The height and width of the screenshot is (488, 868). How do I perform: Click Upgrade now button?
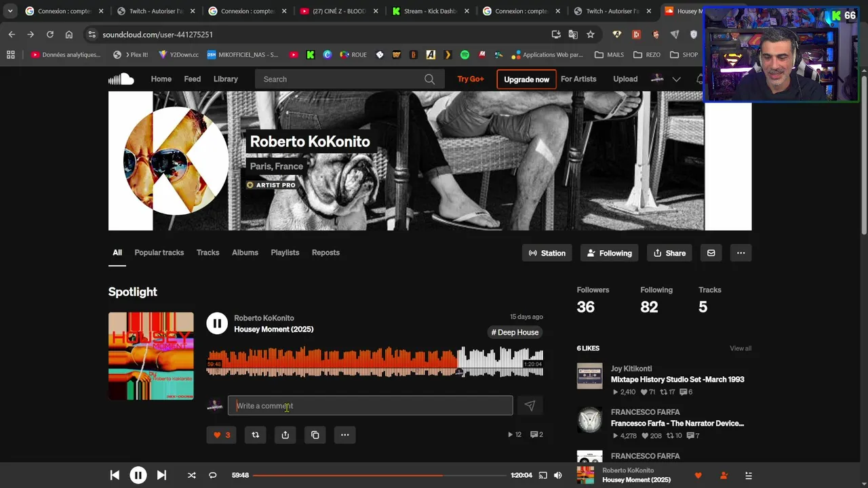point(526,79)
